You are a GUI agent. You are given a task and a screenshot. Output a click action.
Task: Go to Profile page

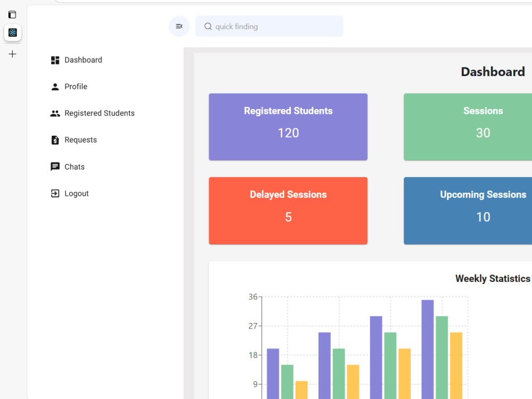click(76, 87)
